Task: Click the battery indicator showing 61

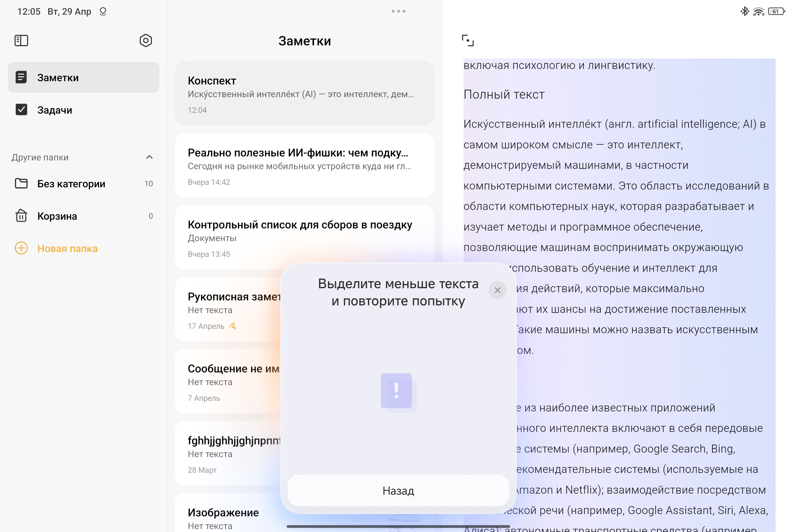Action: pyautogui.click(x=777, y=11)
